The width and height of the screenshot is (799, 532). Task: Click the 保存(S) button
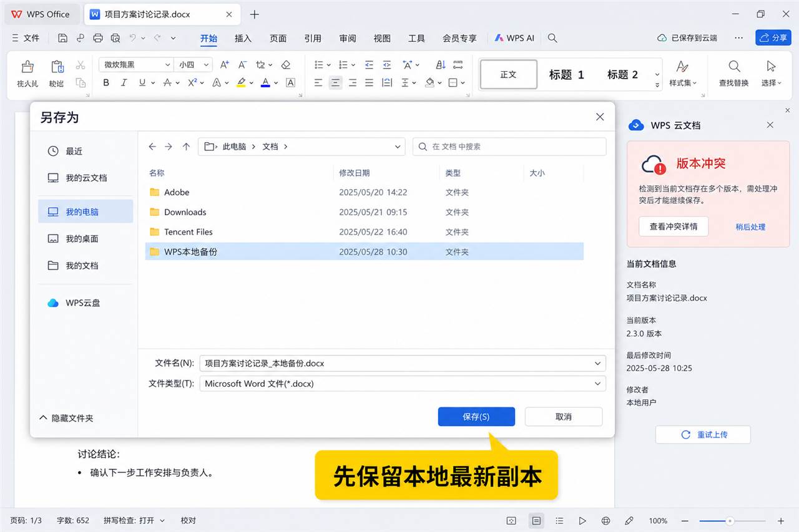(x=476, y=417)
